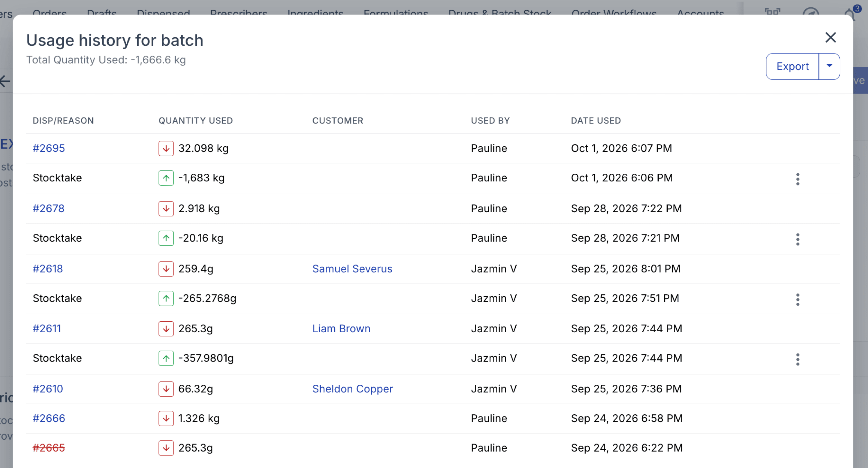Screen dimensions: 868x468
Task: Click the Export button
Action: (x=792, y=67)
